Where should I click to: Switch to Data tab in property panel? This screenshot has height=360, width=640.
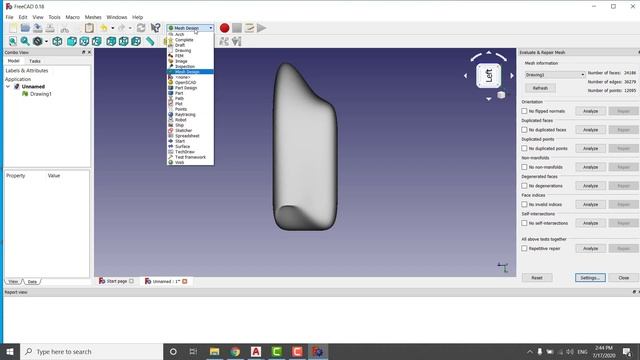(x=32, y=282)
